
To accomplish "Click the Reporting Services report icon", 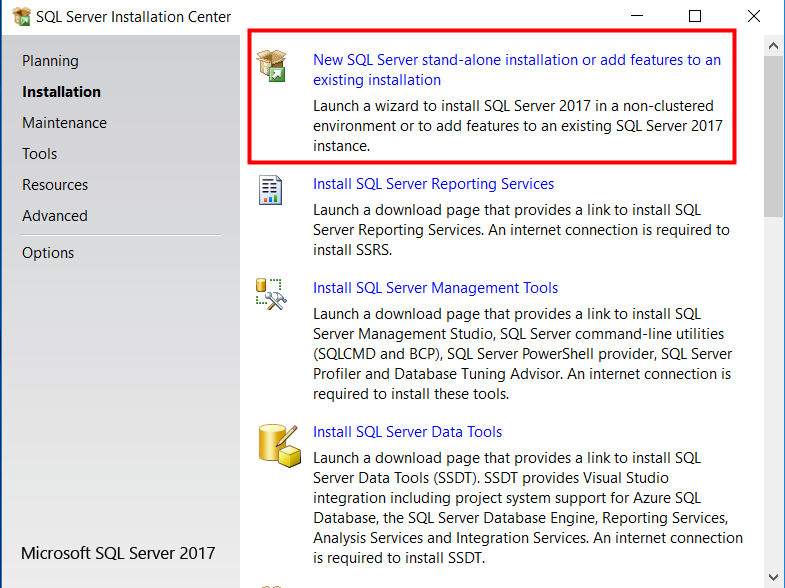I will [270, 190].
